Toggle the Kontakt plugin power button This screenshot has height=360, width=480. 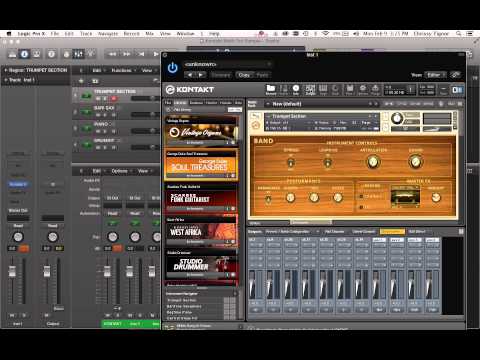point(172,68)
